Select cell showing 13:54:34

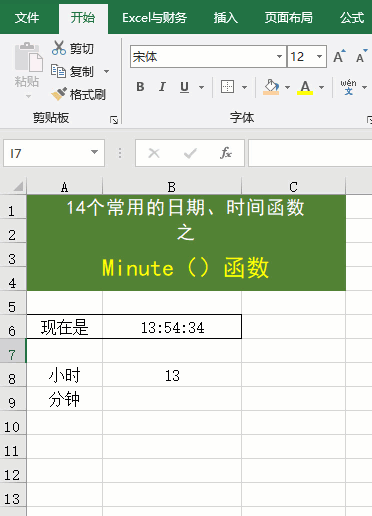click(x=172, y=327)
